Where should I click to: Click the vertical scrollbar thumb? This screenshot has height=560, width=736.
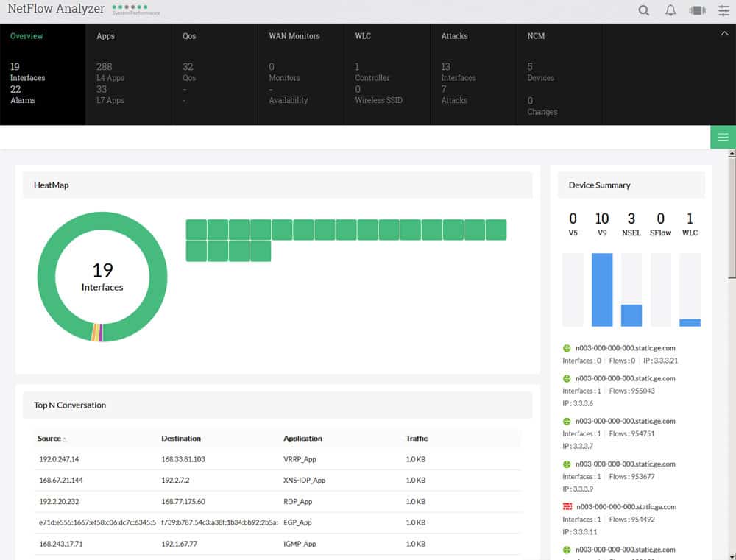(732, 219)
